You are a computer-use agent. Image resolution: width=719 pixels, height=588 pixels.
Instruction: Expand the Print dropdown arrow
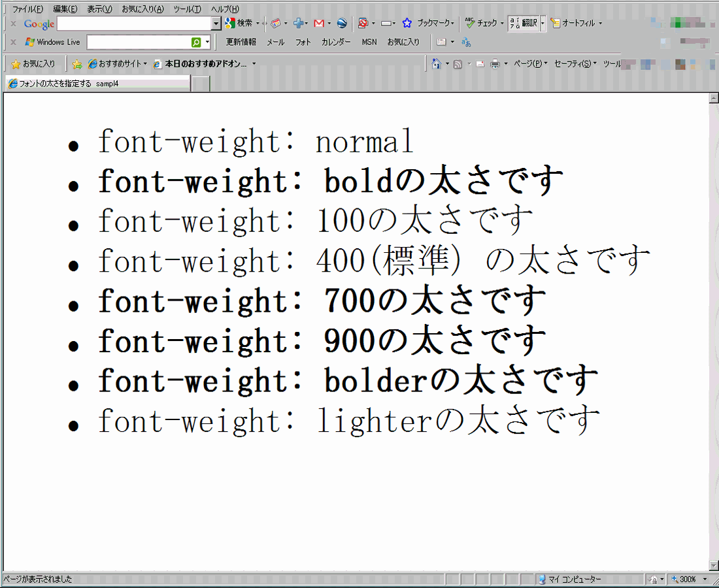pos(506,64)
